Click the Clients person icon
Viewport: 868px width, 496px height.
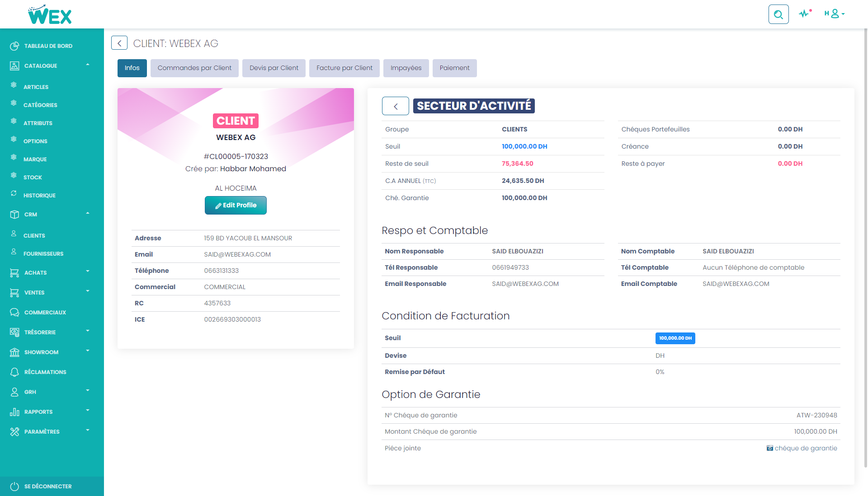(x=14, y=234)
